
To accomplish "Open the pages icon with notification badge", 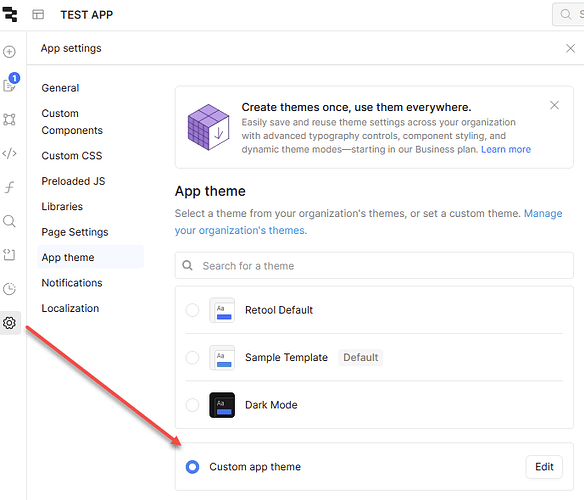I will point(10,83).
